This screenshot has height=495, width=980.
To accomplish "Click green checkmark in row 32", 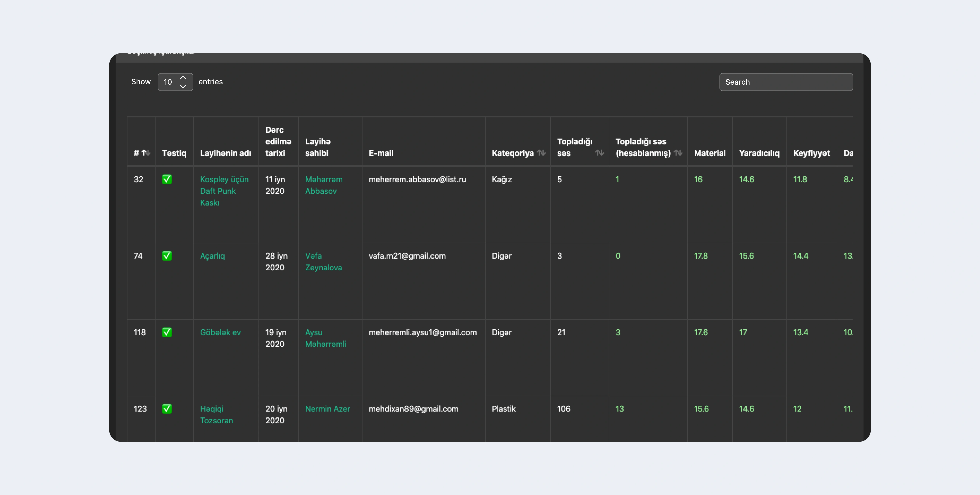I will (167, 179).
